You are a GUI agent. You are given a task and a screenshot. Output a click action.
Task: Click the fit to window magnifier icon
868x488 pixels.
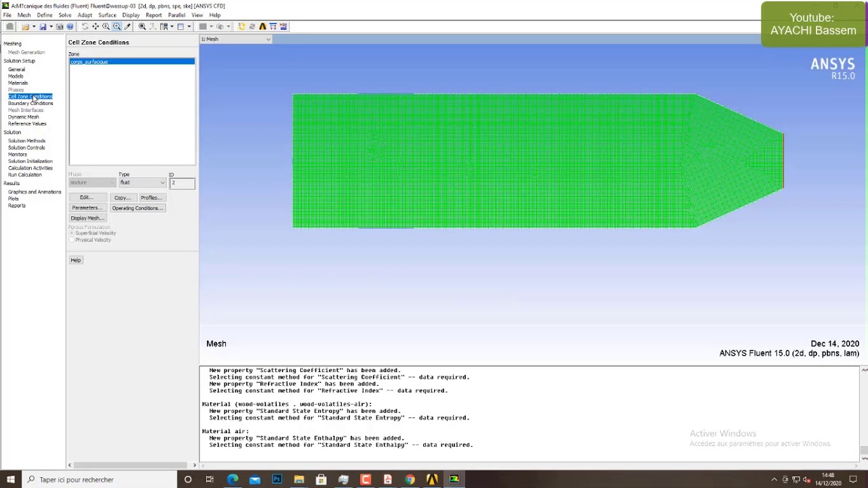coord(142,26)
